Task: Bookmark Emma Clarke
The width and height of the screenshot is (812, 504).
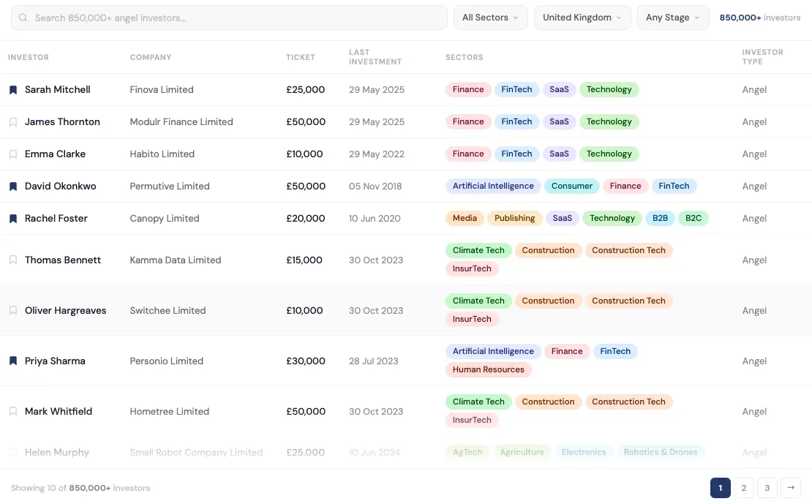Action: click(13, 154)
